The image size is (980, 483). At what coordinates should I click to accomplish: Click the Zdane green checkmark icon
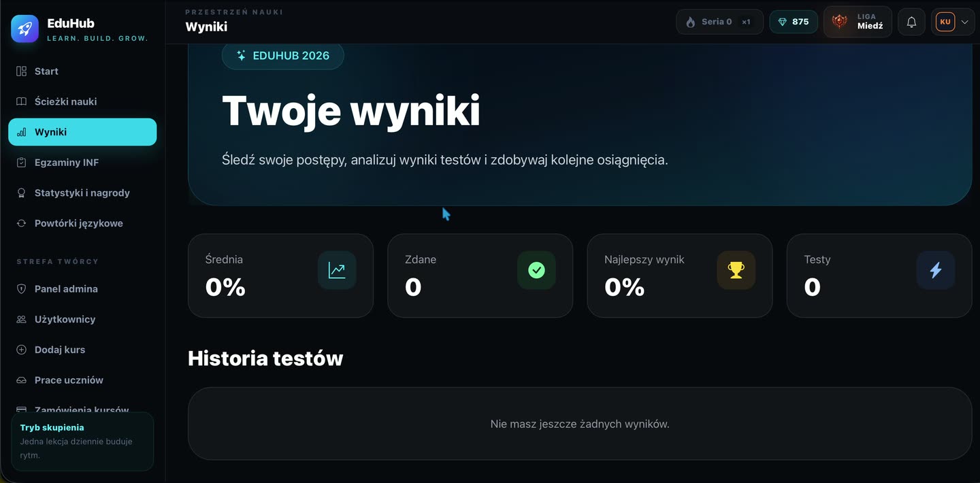(536, 270)
